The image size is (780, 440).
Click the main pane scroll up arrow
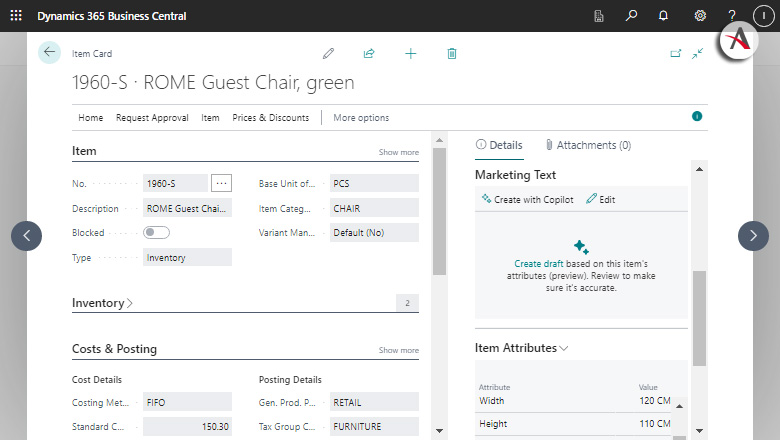coord(439,140)
